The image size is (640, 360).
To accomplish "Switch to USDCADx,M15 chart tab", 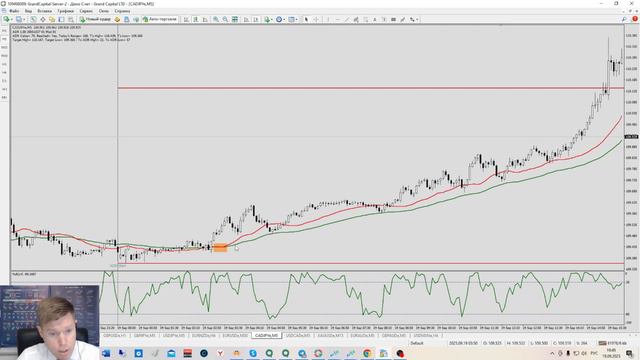I will pos(298,336).
